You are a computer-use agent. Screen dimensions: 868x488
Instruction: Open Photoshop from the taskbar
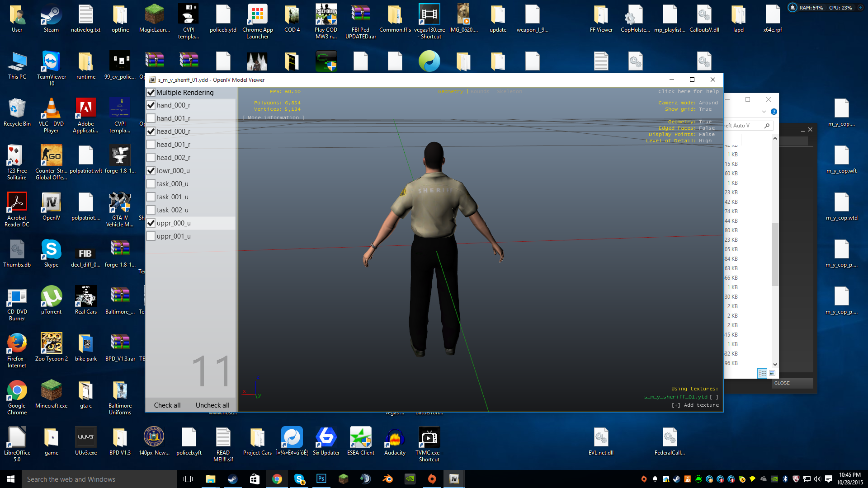coord(321,479)
